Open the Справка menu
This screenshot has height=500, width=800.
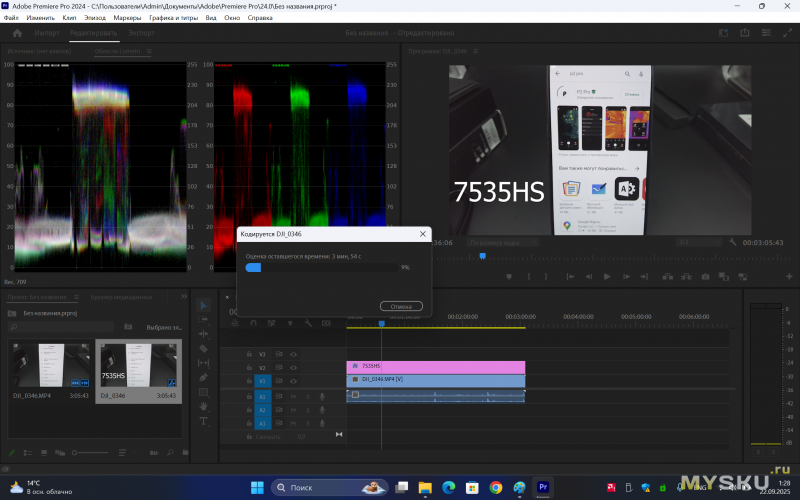[x=260, y=17]
